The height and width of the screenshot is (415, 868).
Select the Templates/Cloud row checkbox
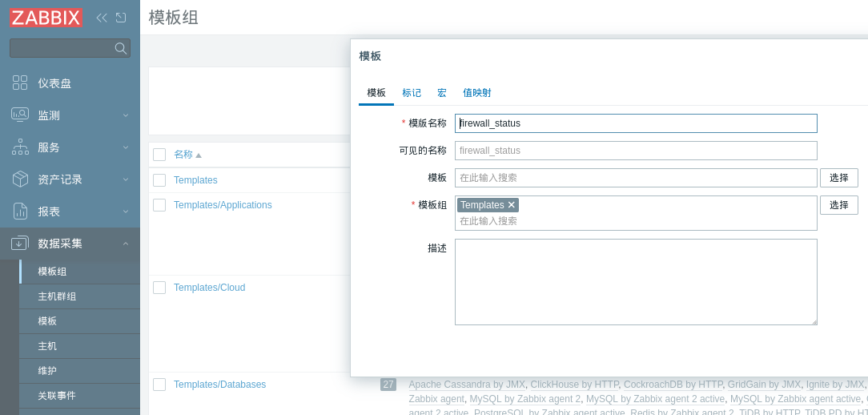click(x=159, y=288)
